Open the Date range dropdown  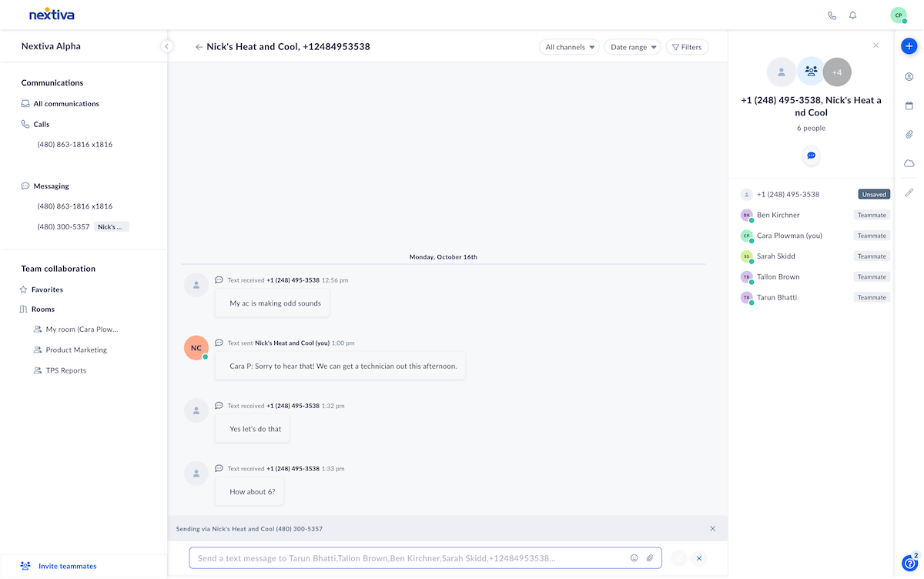pyautogui.click(x=633, y=47)
